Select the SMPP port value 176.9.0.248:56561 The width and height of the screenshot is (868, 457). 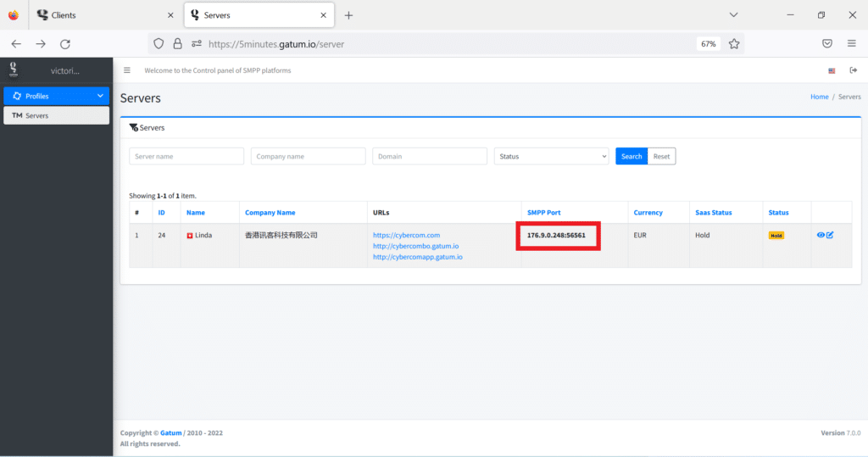click(x=556, y=236)
